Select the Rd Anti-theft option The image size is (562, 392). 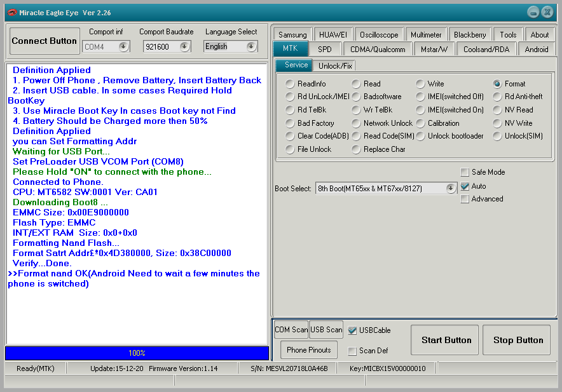click(x=497, y=97)
